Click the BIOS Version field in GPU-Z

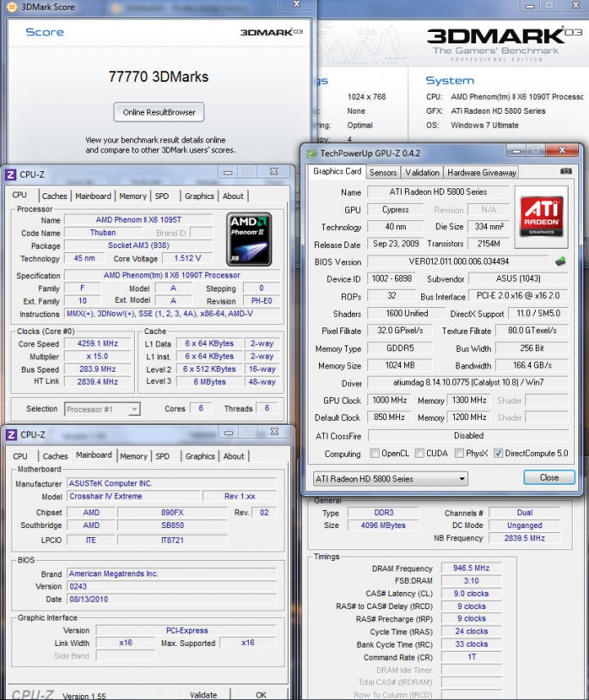[x=459, y=262]
